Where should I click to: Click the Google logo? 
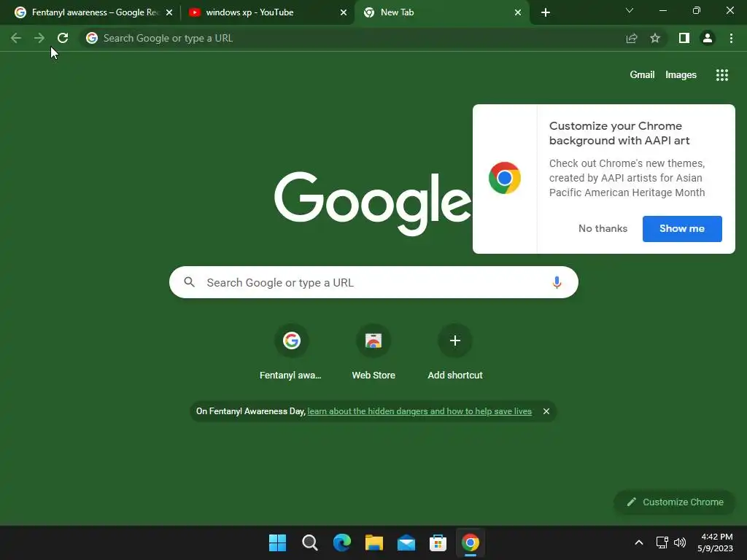point(373,203)
